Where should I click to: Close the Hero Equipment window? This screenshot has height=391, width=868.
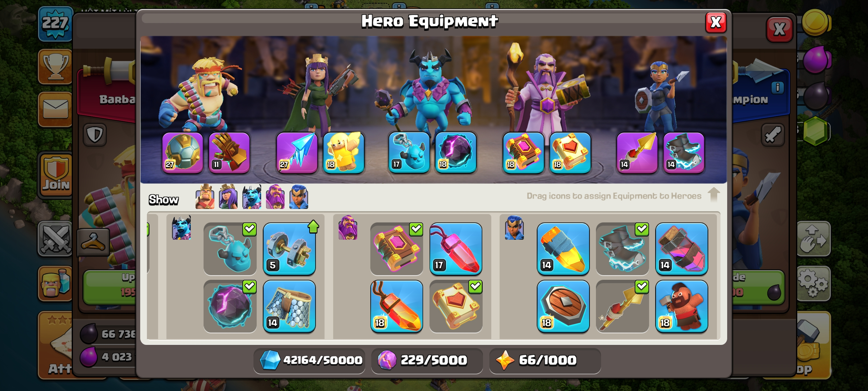point(716,23)
